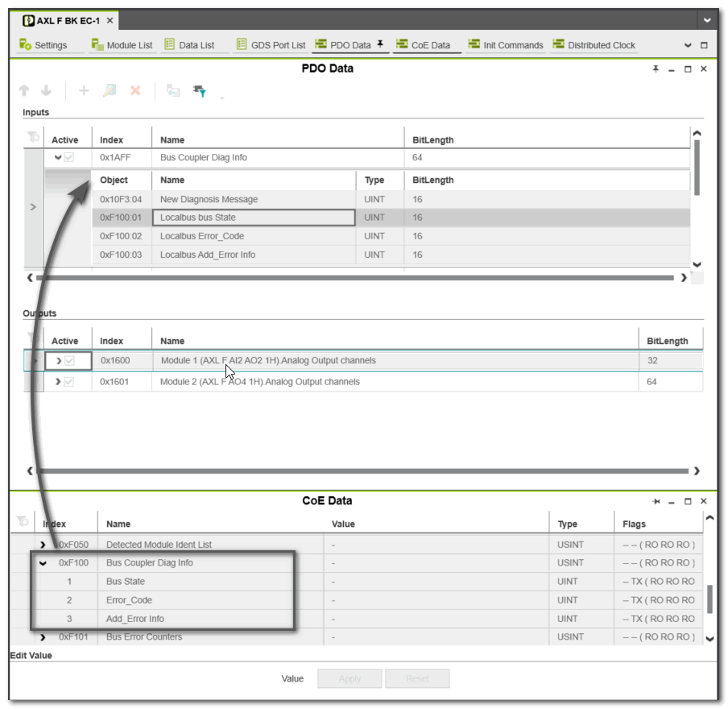
Task: Pin the PDO Data panel
Action: (x=656, y=69)
